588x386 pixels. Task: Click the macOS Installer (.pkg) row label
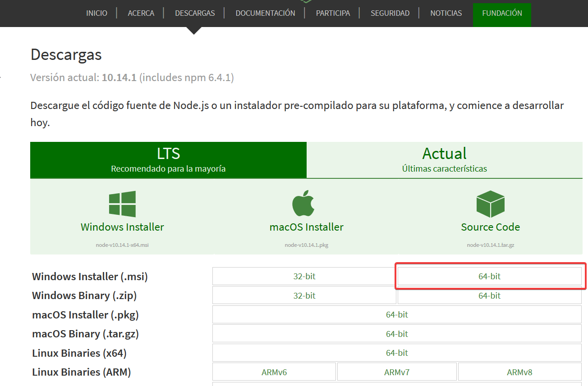coord(86,314)
